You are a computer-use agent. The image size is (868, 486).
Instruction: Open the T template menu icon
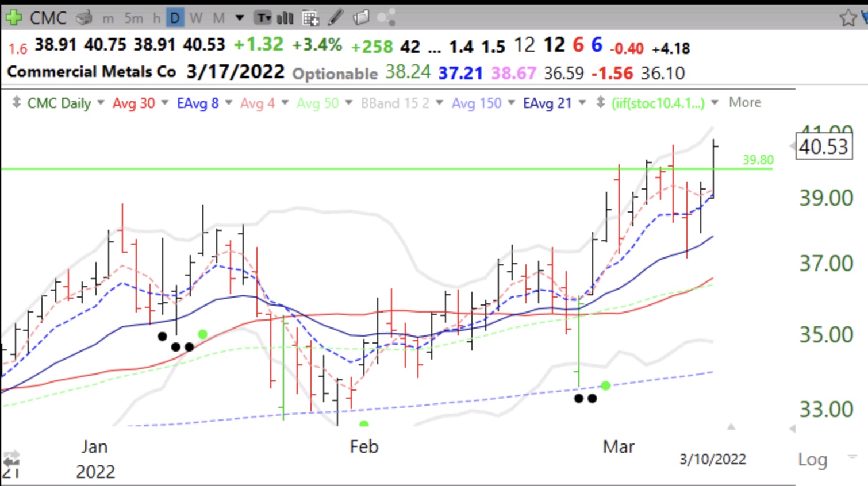(263, 18)
